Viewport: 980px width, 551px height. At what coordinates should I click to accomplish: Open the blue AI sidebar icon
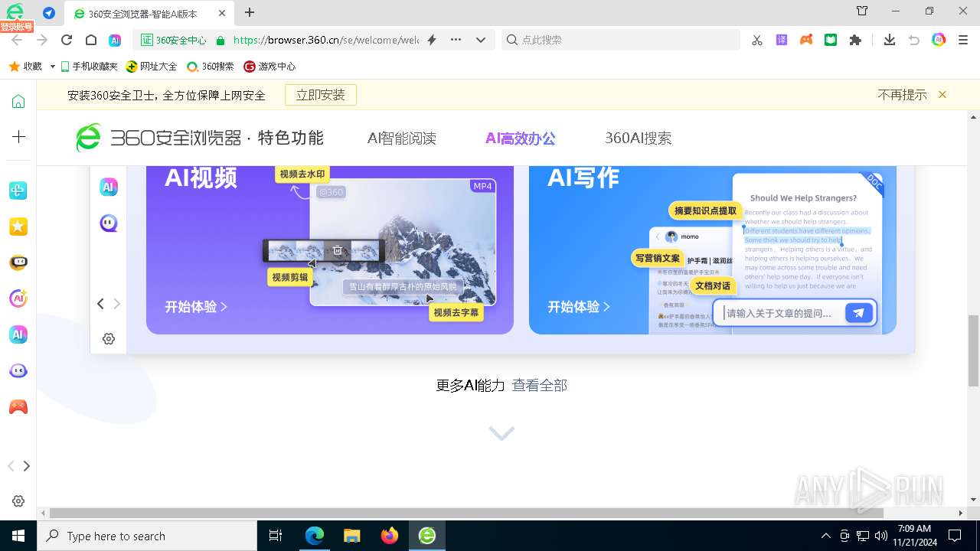tap(18, 334)
